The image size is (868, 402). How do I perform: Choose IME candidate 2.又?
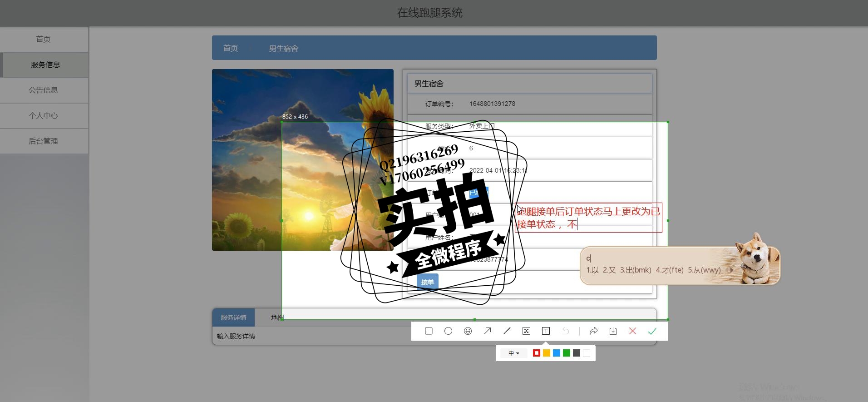(x=609, y=270)
